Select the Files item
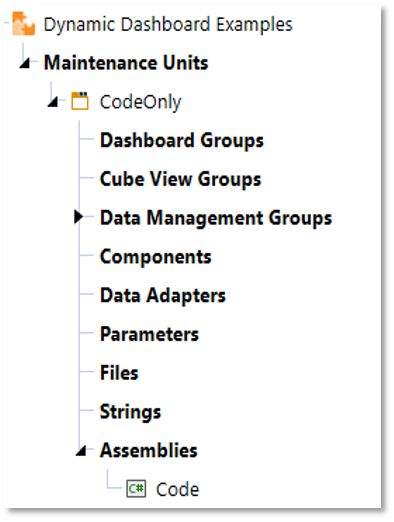 pos(119,373)
